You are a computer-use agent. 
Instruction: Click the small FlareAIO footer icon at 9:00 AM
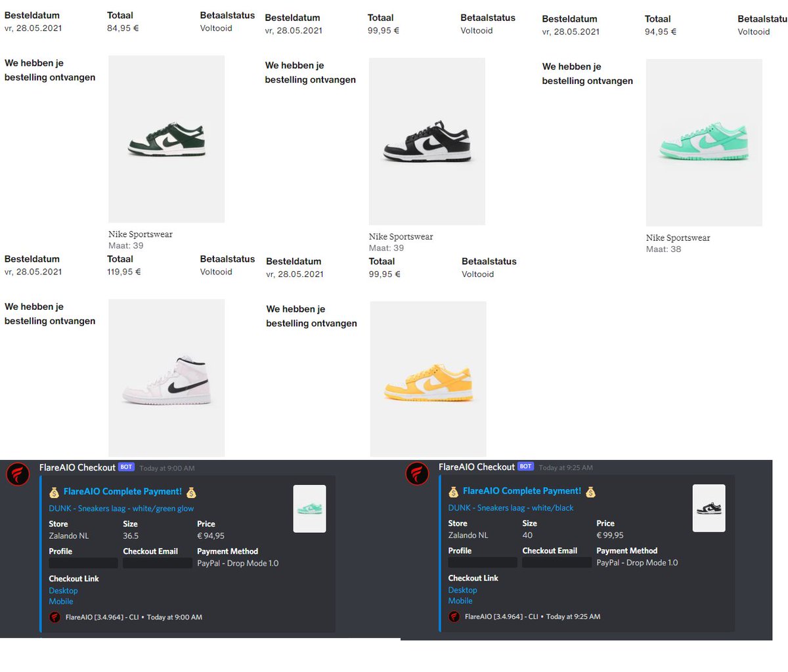(x=55, y=618)
